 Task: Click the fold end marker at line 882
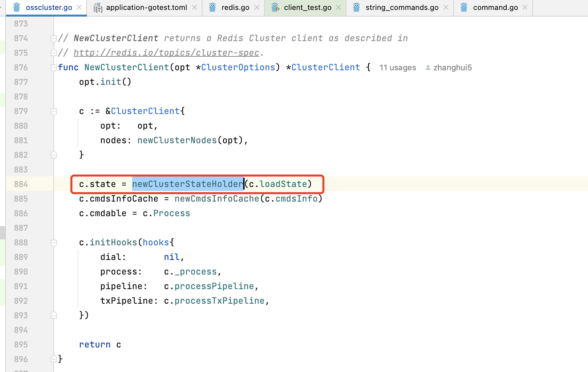tap(53, 155)
